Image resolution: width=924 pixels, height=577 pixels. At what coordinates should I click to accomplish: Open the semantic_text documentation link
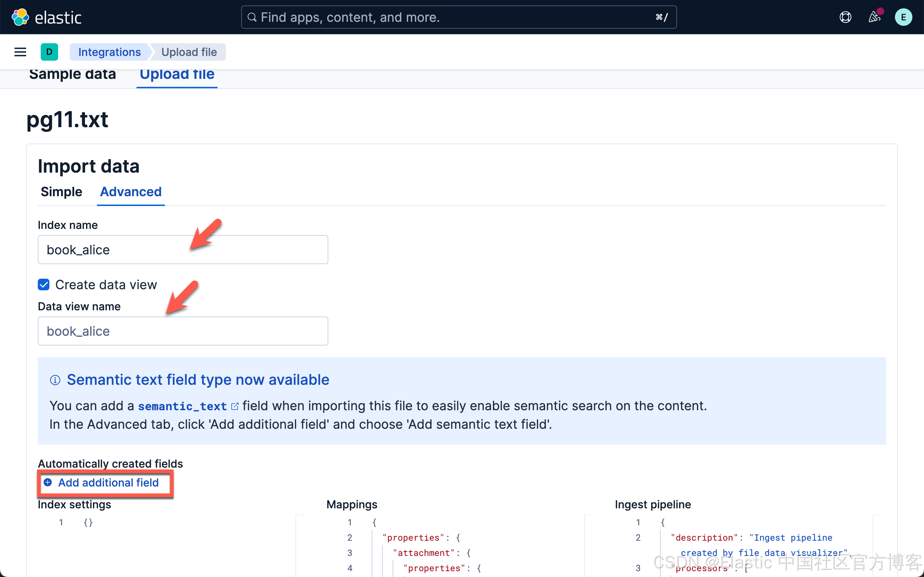(182, 406)
